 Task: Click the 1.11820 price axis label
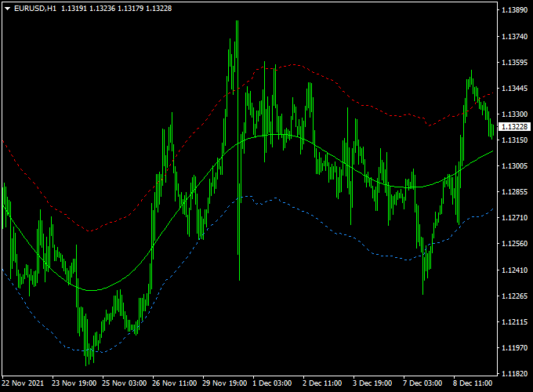point(515,373)
